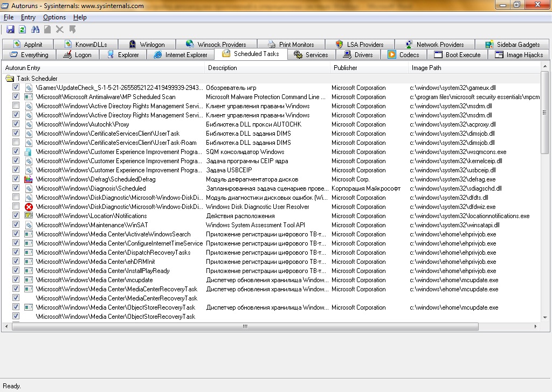Viewport: 552px width, 392px height.
Task: Click the red error icon on dfdwiz.exe row
Action: (29, 207)
